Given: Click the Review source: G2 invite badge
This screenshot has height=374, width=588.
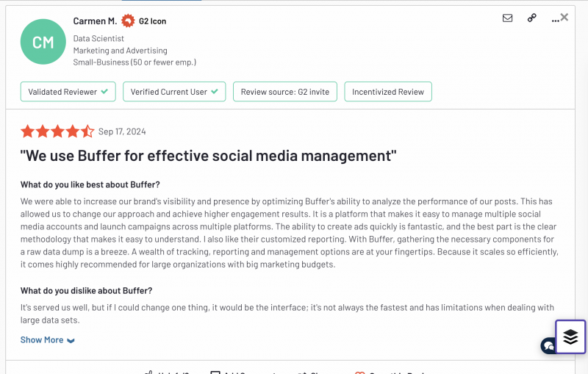Looking at the screenshot, I should click(x=285, y=92).
